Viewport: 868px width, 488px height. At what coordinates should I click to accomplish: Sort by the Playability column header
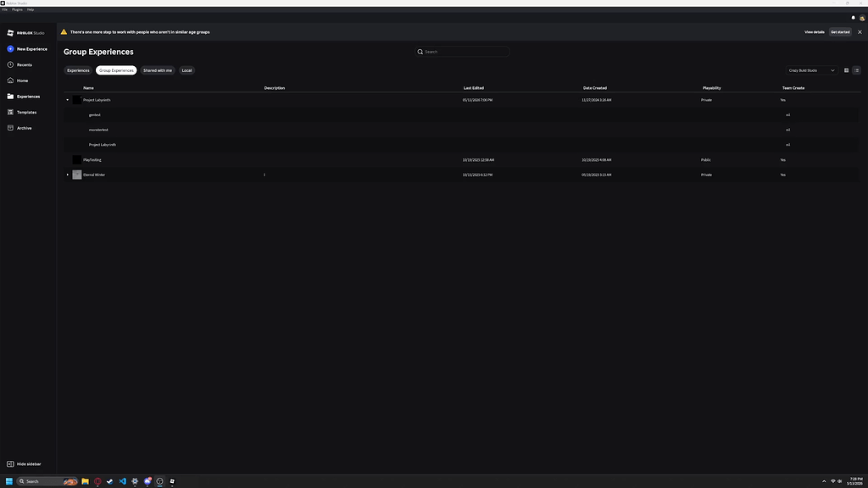click(712, 88)
